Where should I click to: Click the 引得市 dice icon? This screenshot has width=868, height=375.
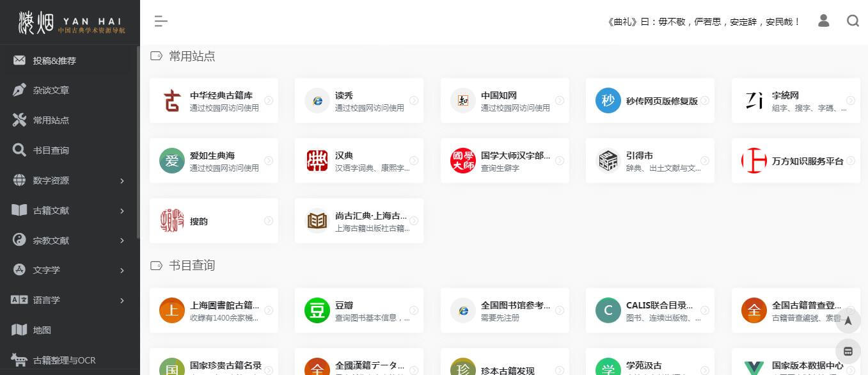[608, 160]
